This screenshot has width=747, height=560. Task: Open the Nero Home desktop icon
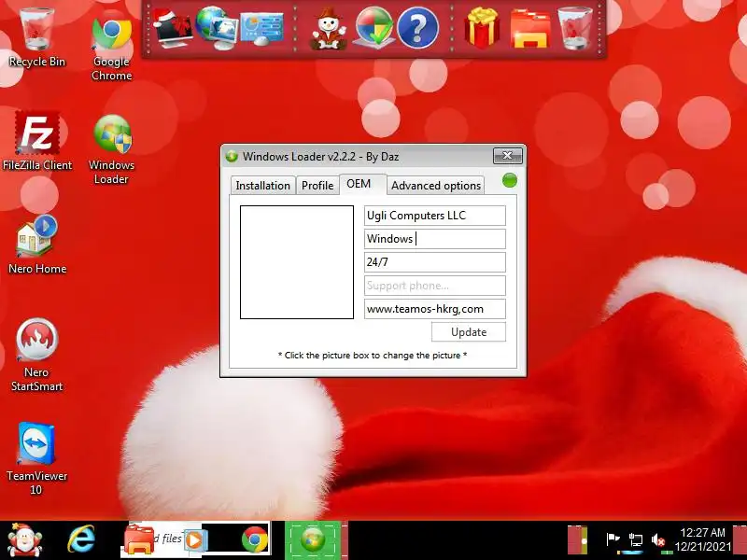(x=37, y=245)
